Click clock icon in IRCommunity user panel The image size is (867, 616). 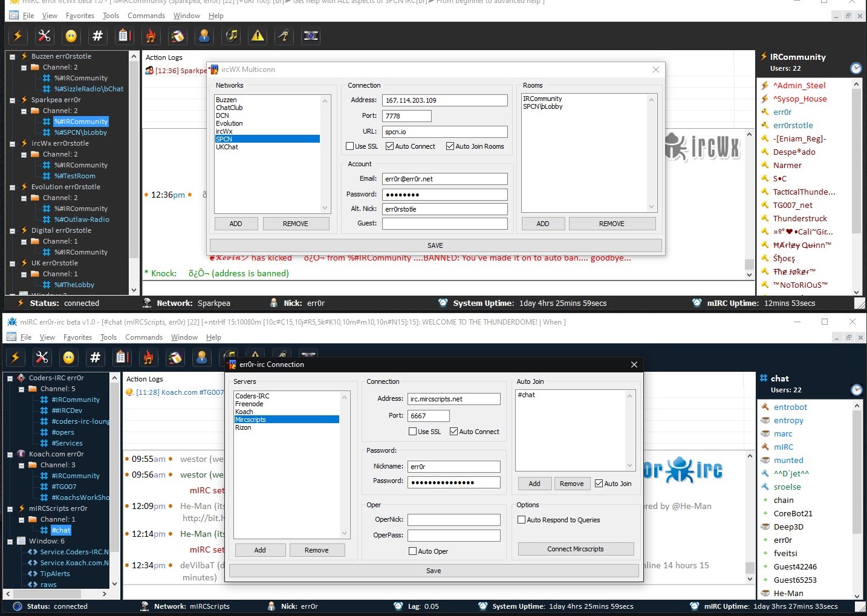tap(856, 68)
